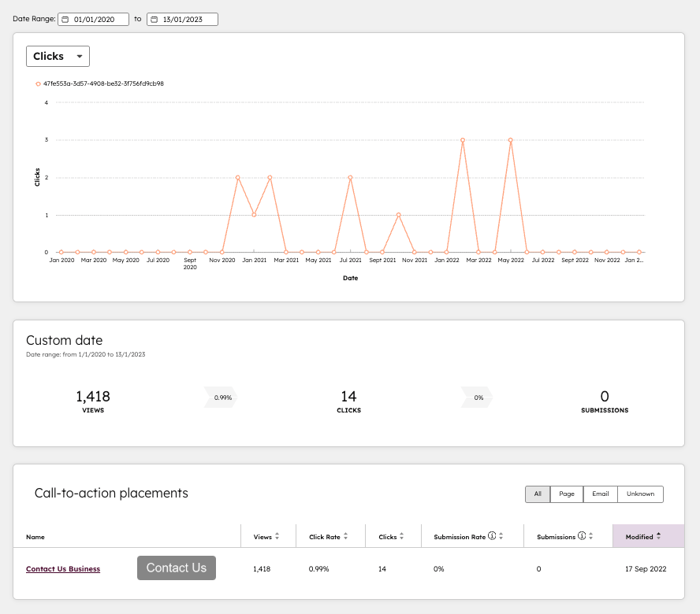
Task: Click the start date field 01/01/2020
Action: [x=93, y=19]
